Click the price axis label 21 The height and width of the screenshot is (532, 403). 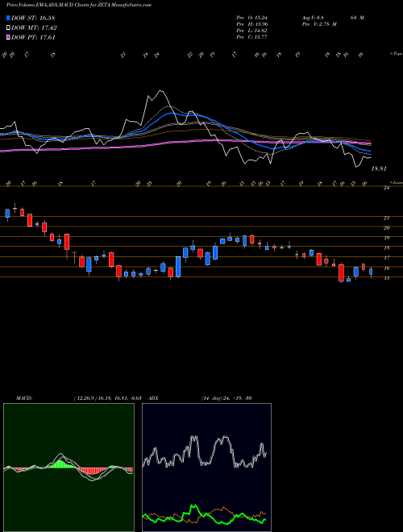coord(386,218)
